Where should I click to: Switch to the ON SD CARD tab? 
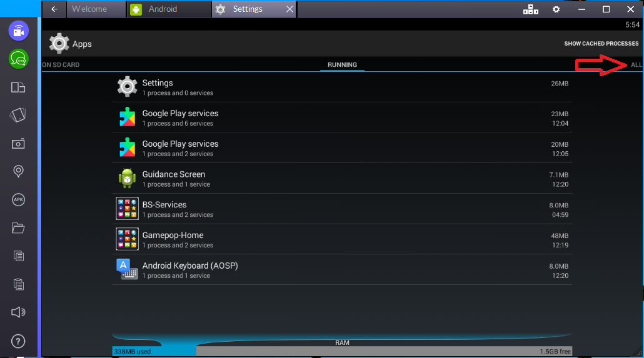[61, 65]
